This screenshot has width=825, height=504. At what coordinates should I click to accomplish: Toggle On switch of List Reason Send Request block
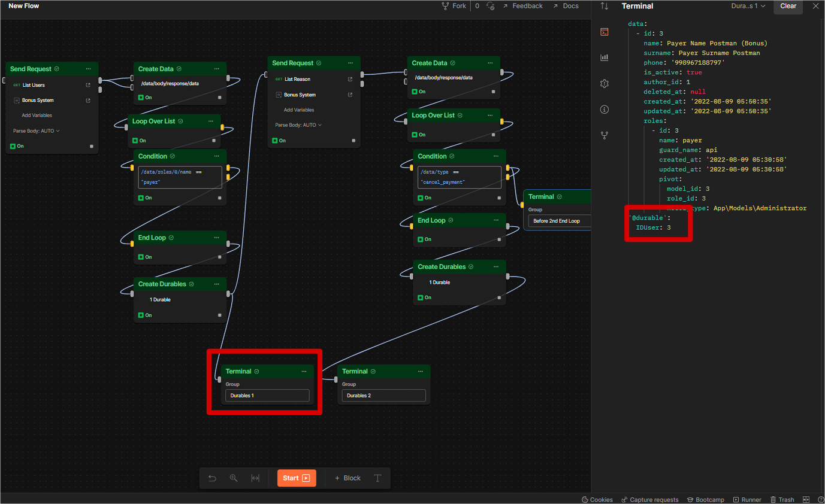tap(279, 141)
